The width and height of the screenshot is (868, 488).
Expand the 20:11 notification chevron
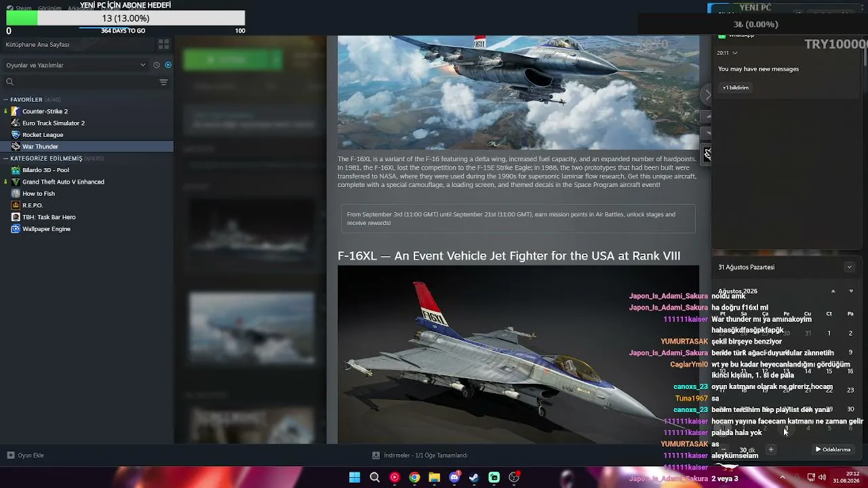[x=735, y=53]
